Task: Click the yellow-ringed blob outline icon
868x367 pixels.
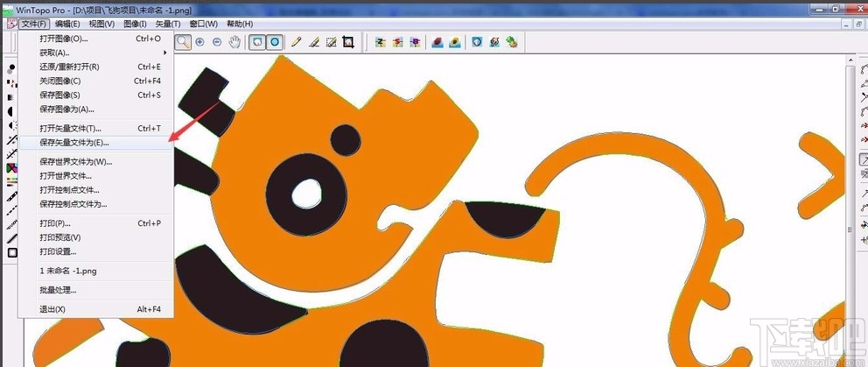Action: pyautogui.click(x=455, y=42)
